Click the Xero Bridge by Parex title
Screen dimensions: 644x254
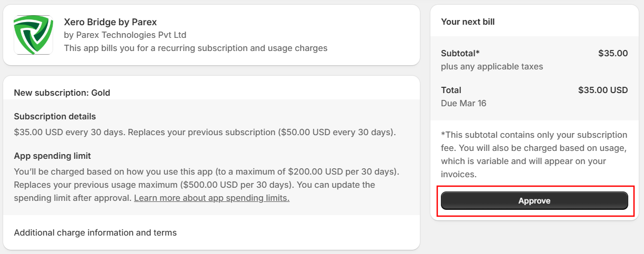point(110,22)
